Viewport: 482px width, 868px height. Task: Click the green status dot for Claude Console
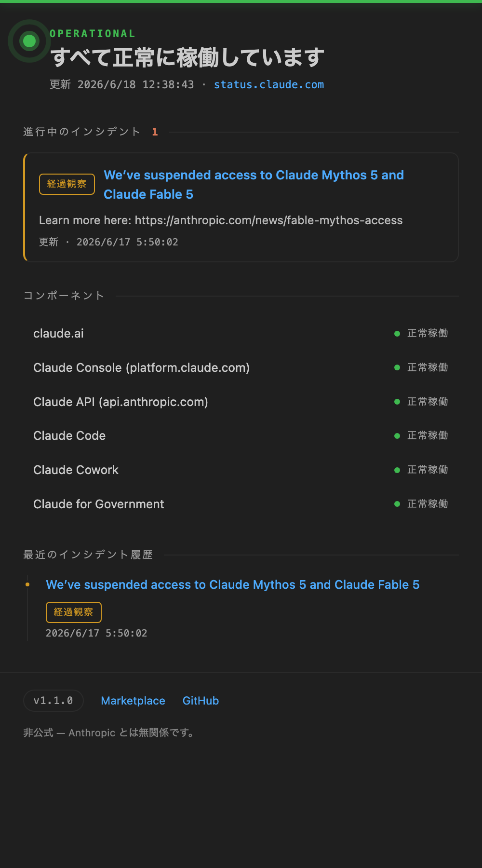click(x=397, y=367)
